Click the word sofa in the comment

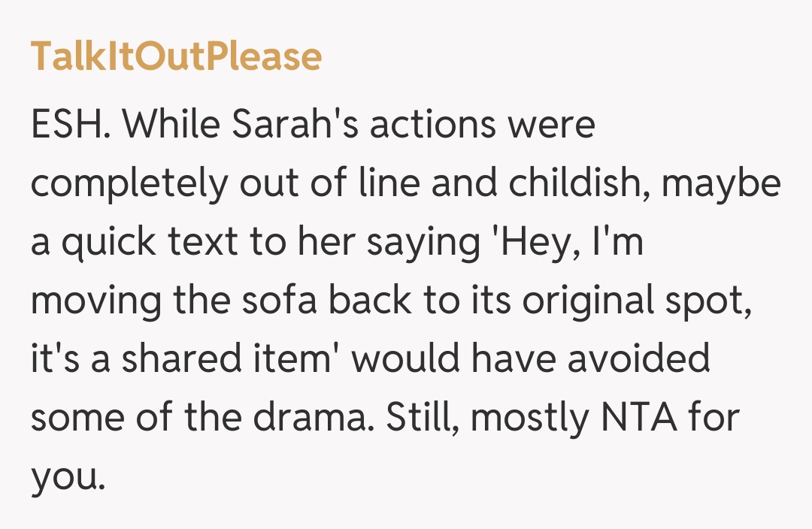pos(292,302)
